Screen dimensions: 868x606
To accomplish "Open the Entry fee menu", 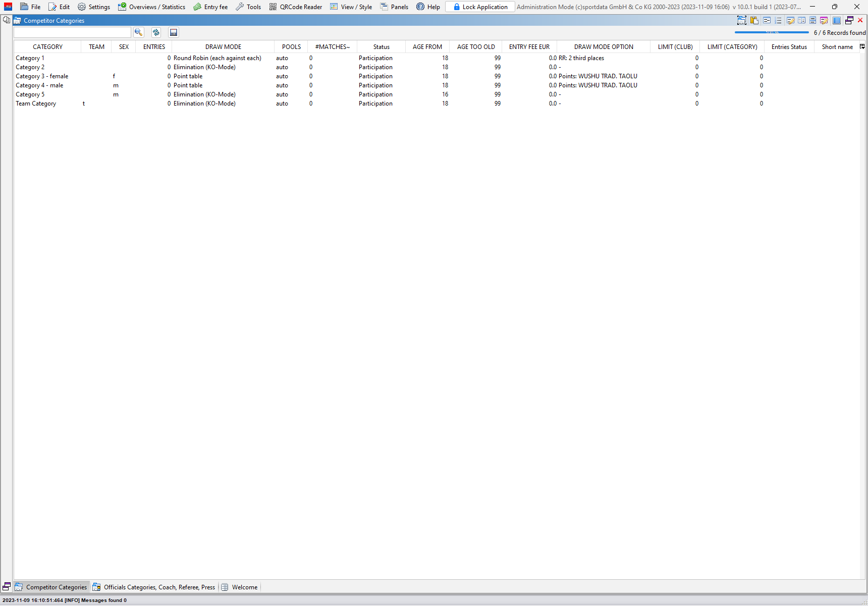I will click(x=211, y=7).
